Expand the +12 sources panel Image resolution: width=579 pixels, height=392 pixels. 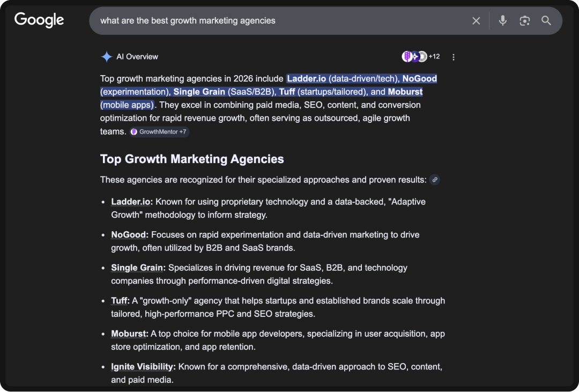[433, 56]
